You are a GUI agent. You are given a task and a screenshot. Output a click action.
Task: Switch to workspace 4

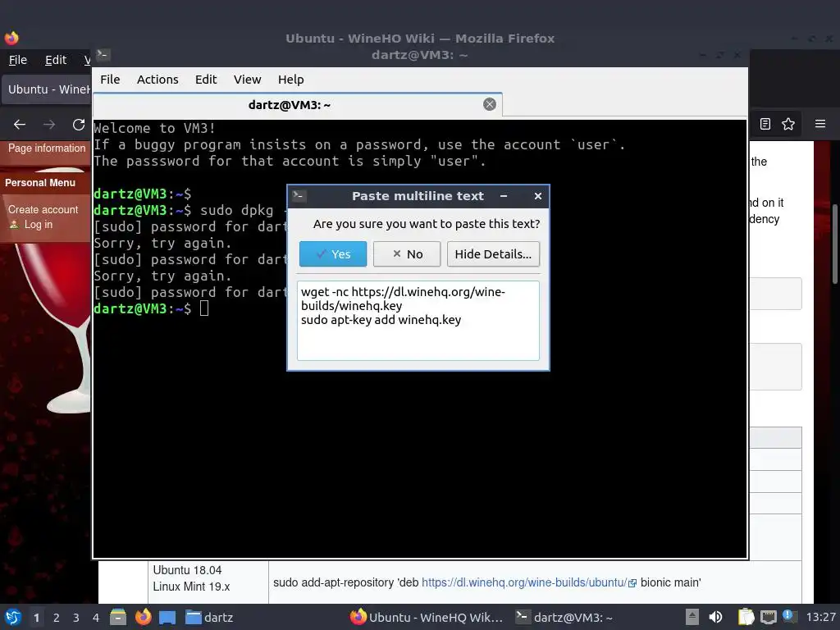tap(96, 618)
